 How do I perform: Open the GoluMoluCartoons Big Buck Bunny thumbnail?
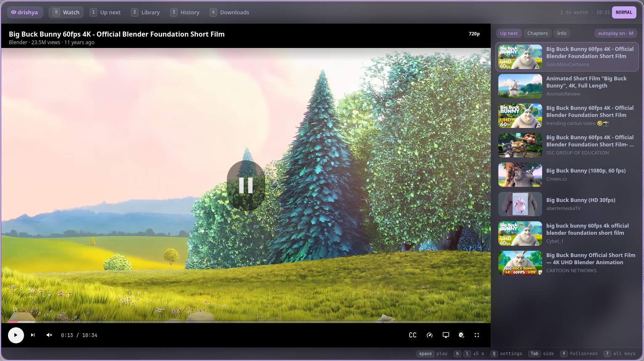(520, 57)
